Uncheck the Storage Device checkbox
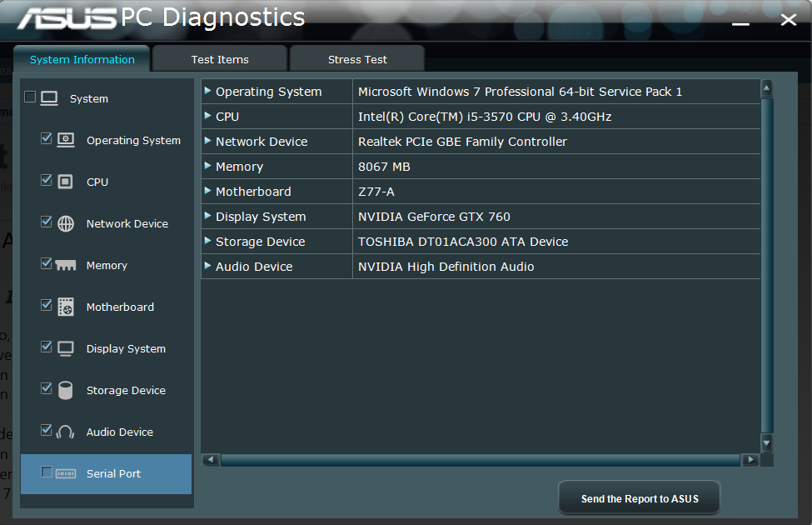This screenshot has width=812, height=525. tap(47, 388)
